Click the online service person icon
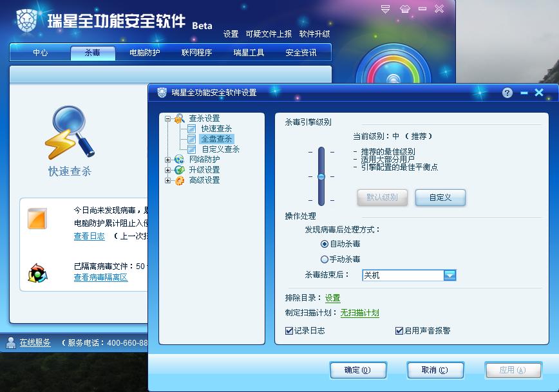 pos(11,342)
